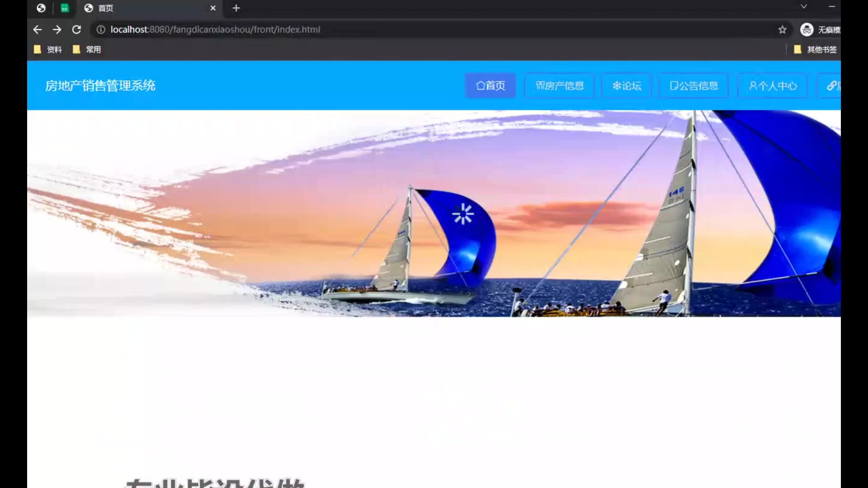Click the green pinned sheets tab icon
Image resolution: width=868 pixels, height=488 pixels.
click(65, 8)
